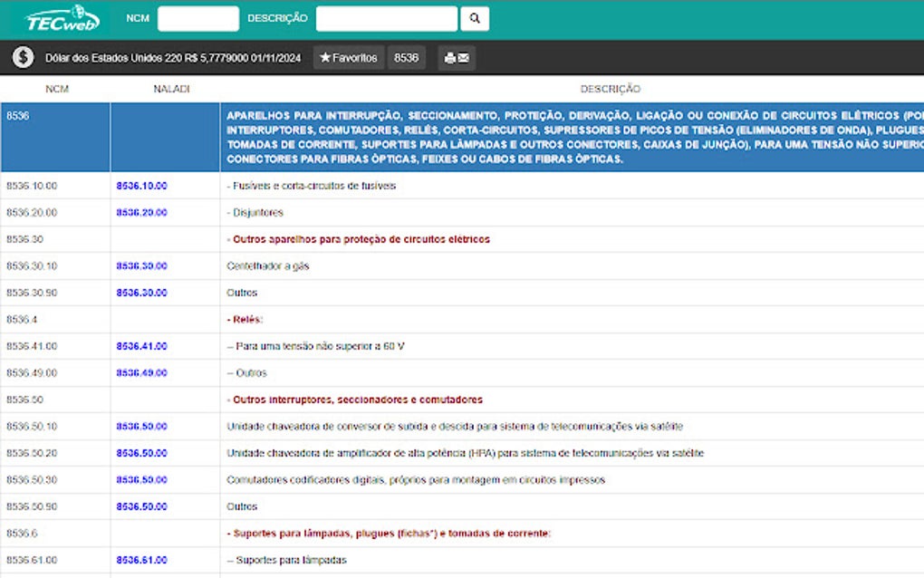
Task: Open 8536.61.00 for suportes para lâmpadas
Action: pos(140,559)
